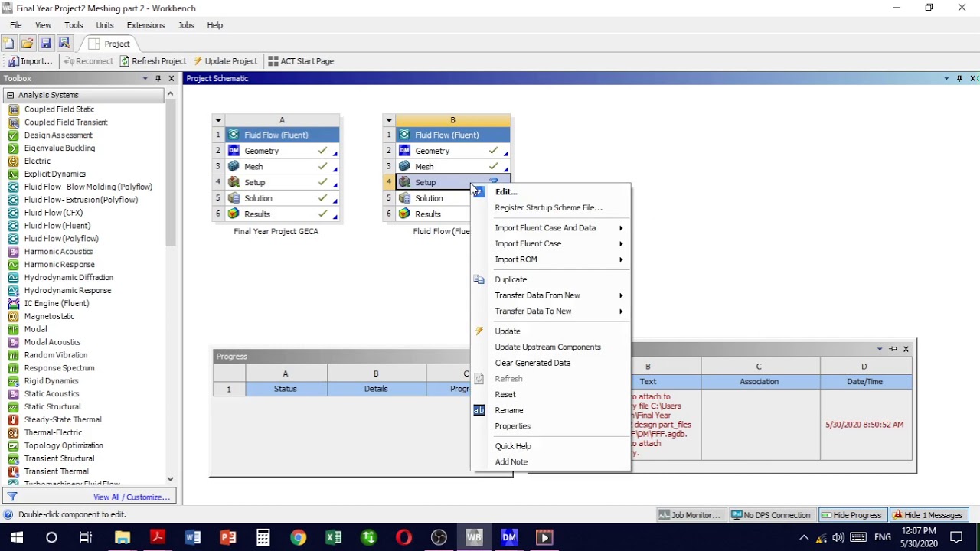Pick Fluid Flow (CFX) in the Toolbox
980x551 pixels.
click(54, 213)
